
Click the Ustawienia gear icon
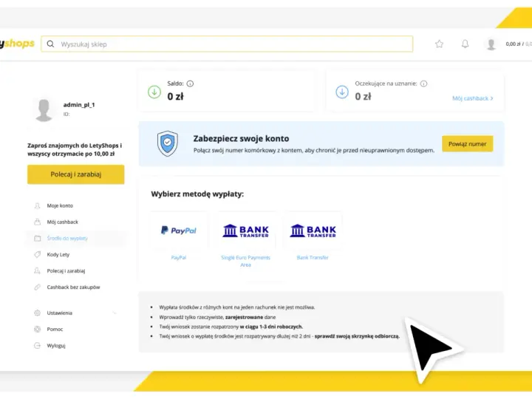click(x=38, y=313)
